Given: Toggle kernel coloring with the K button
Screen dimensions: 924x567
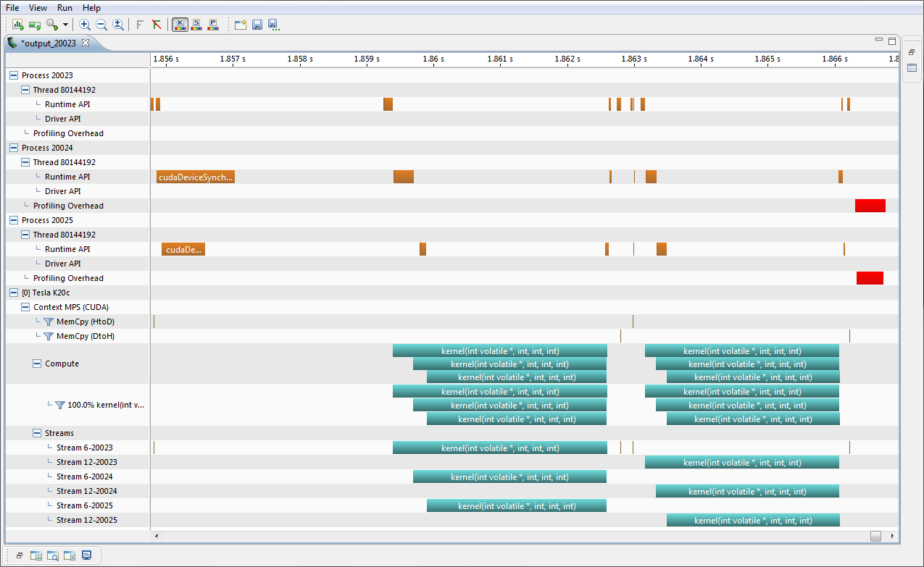Looking at the screenshot, I should (180, 24).
